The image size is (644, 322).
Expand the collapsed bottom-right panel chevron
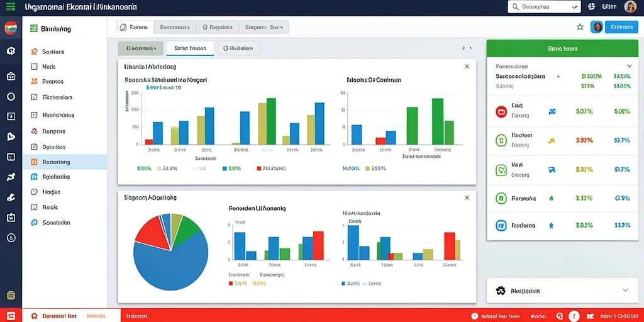pyautogui.click(x=625, y=290)
